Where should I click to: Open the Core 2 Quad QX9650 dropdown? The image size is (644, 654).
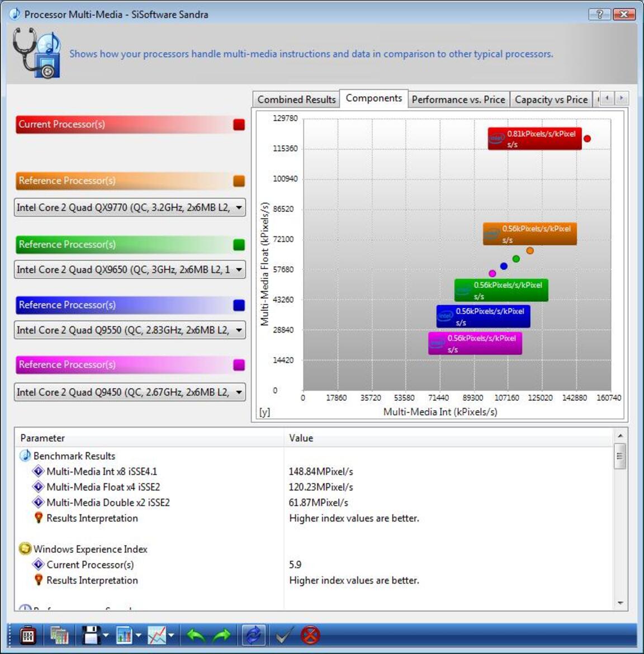tap(130, 269)
